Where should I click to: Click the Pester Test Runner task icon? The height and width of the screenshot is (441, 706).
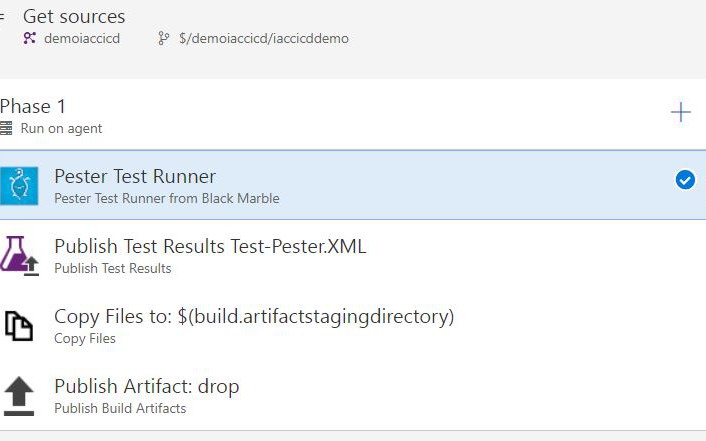click(x=19, y=185)
